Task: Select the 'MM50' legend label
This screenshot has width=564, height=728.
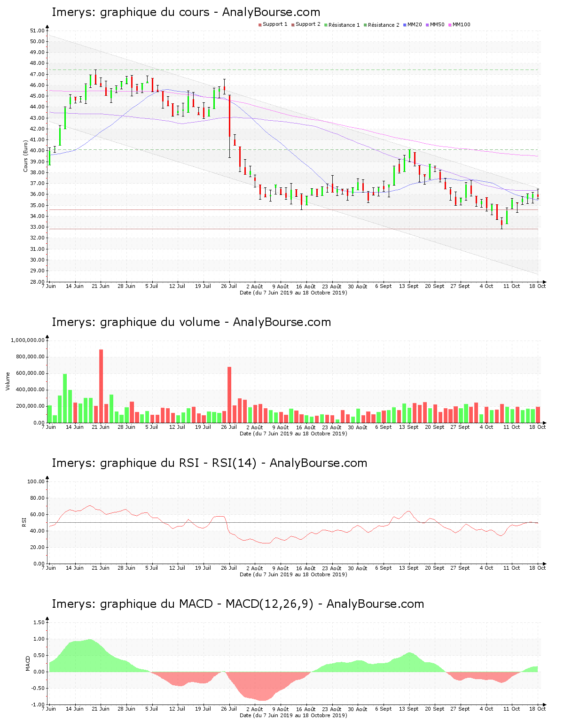Action: coord(437,24)
